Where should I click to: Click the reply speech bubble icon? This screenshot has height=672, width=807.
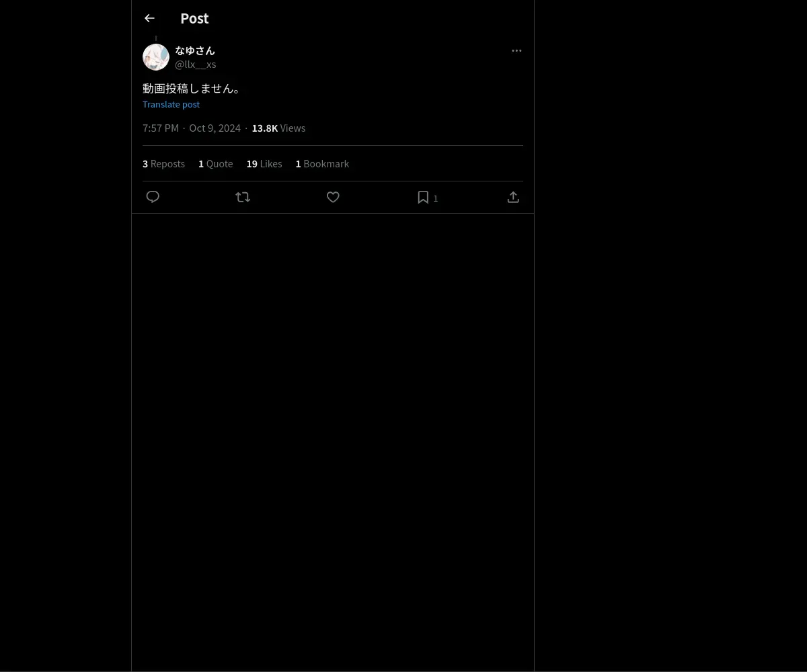point(153,197)
